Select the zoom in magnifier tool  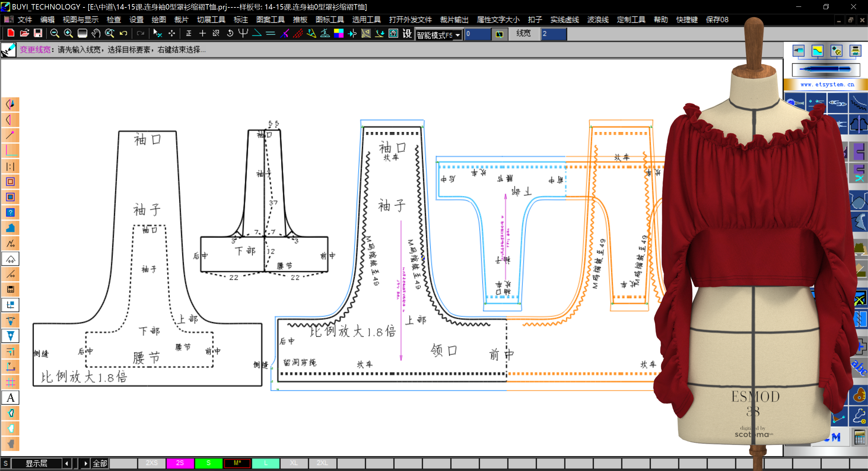[68, 33]
